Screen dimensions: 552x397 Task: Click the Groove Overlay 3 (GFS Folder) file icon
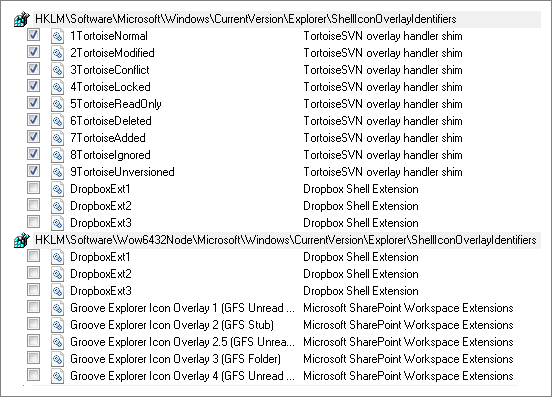tap(57, 359)
